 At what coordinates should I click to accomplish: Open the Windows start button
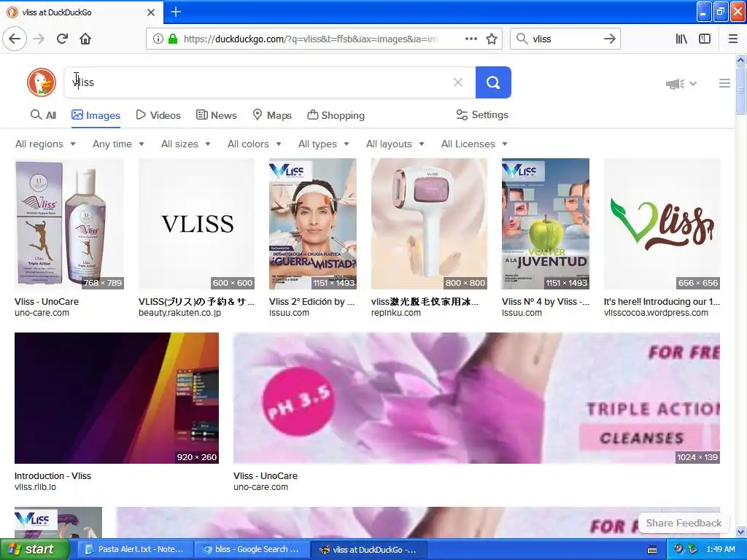35,550
